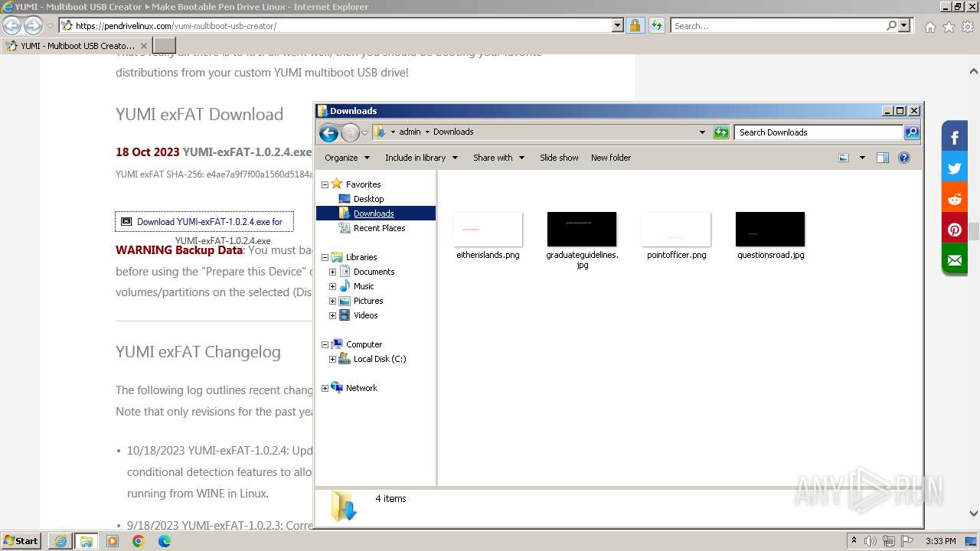Select Downloads in navigation pane
This screenshot has height=551, width=980.
click(374, 214)
